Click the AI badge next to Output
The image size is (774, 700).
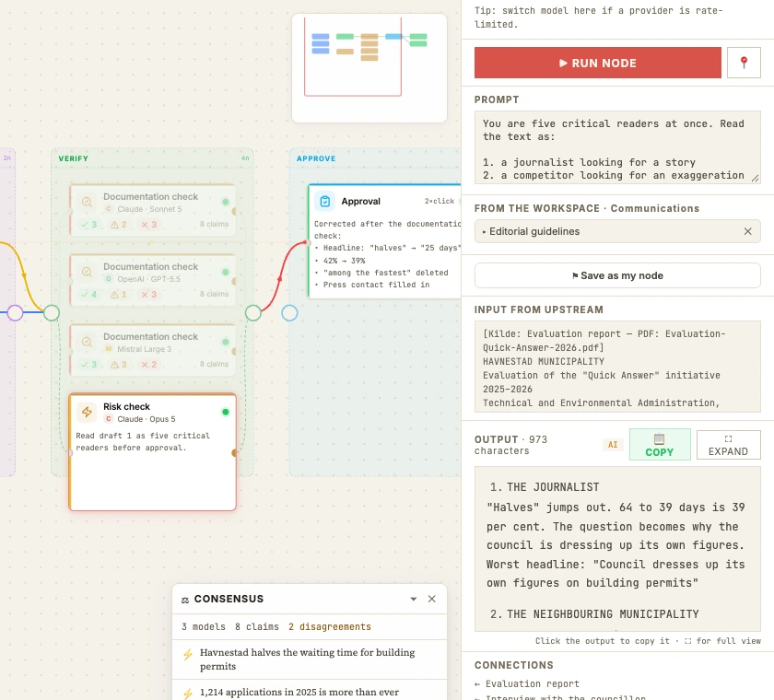click(613, 445)
